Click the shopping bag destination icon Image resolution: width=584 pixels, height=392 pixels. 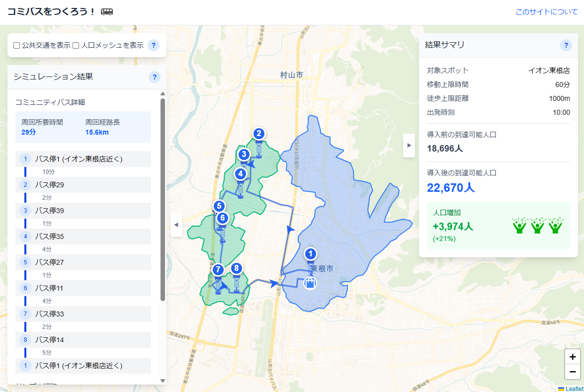click(x=310, y=283)
